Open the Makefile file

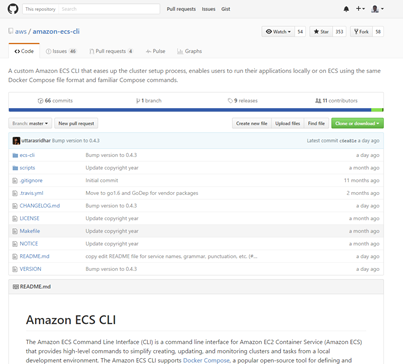(x=30, y=231)
